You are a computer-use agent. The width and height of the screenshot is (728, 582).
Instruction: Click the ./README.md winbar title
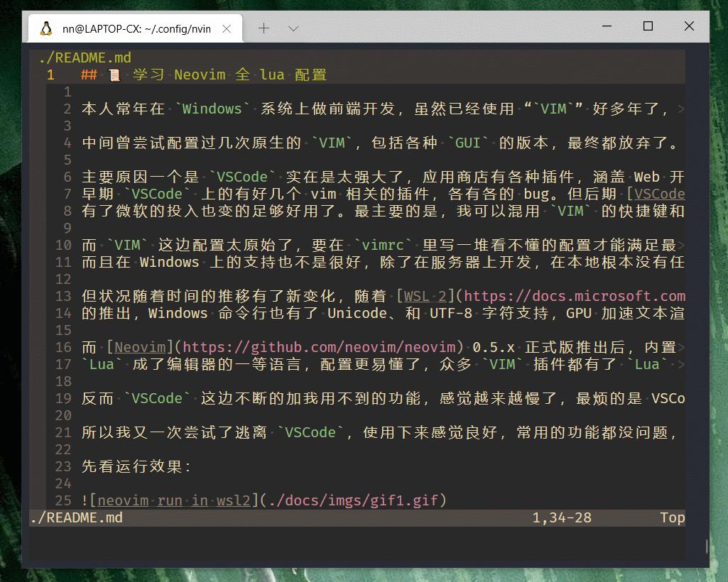click(84, 57)
